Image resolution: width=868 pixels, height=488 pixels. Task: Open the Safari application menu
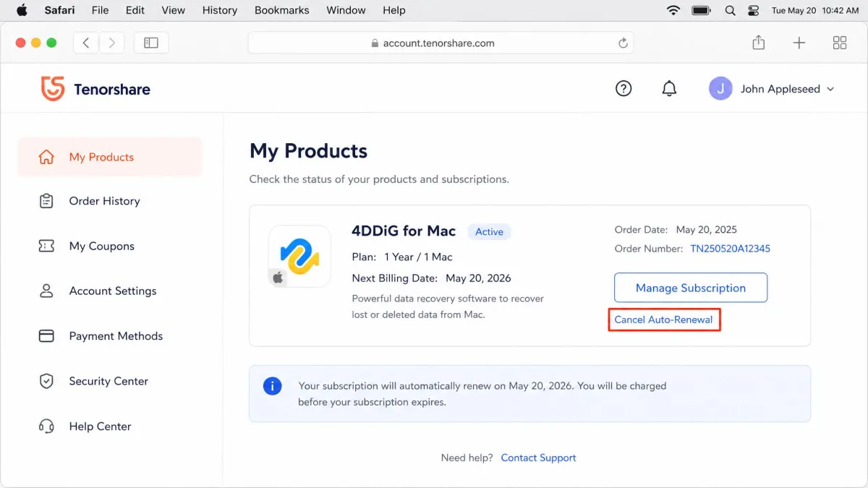coord(59,10)
